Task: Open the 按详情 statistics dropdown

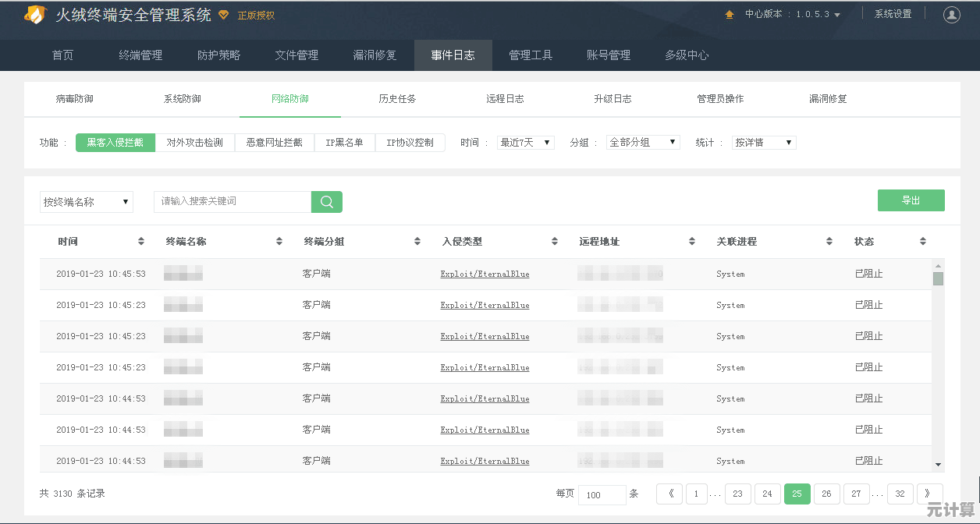Action: tap(764, 143)
